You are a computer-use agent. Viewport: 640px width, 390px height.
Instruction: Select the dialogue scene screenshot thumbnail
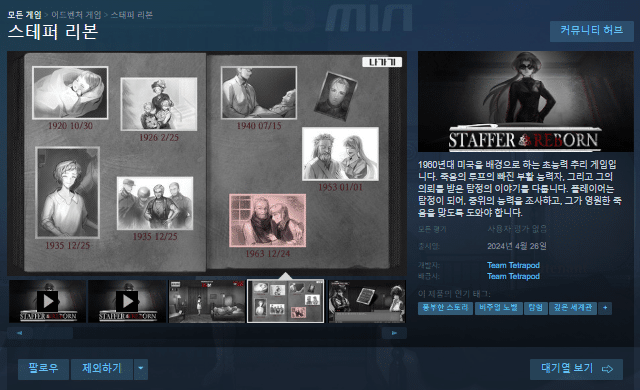point(367,301)
